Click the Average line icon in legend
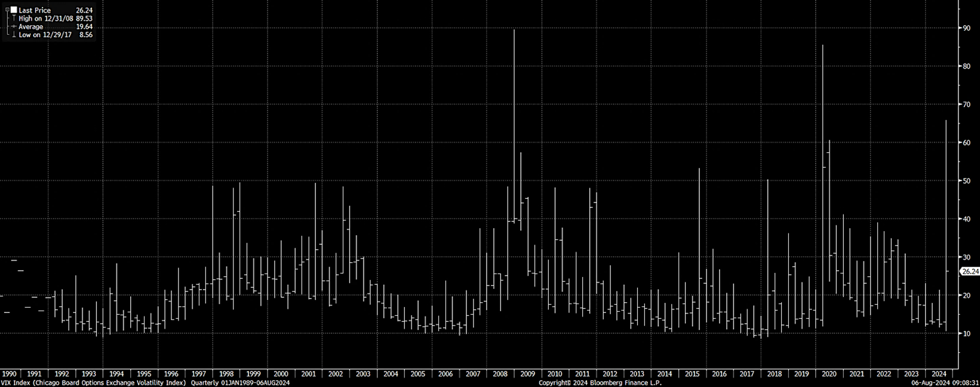 tap(14, 27)
